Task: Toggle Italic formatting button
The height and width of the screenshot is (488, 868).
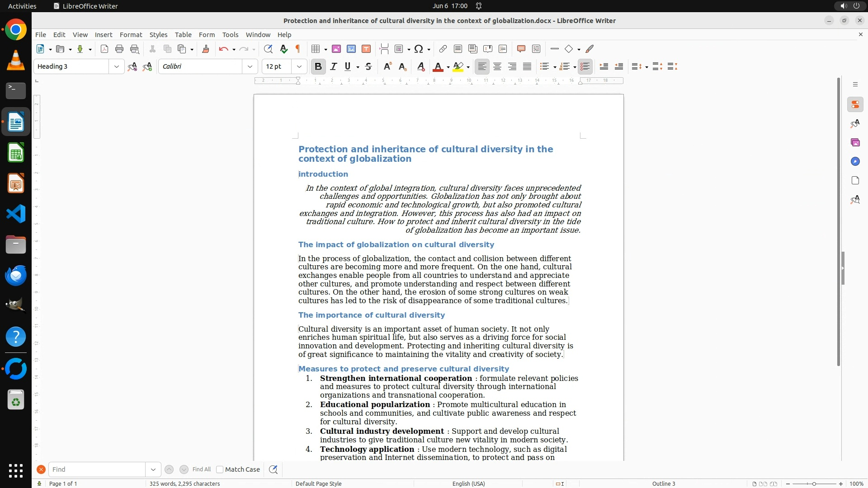Action: (333, 66)
